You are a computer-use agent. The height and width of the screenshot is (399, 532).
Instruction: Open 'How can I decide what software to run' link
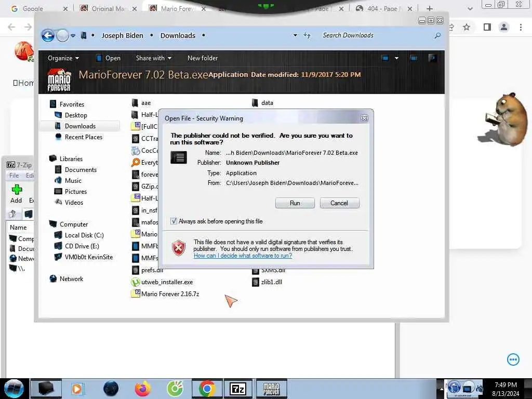243,256
